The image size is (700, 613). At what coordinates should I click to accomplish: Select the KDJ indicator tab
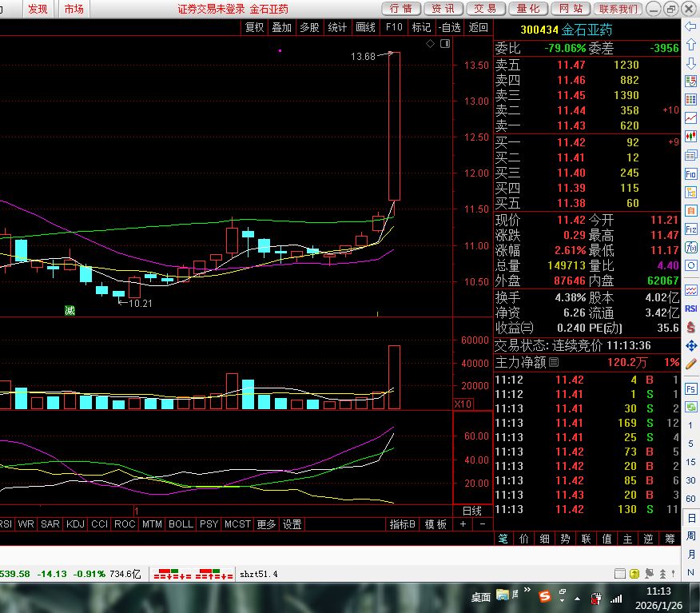pyautogui.click(x=75, y=524)
